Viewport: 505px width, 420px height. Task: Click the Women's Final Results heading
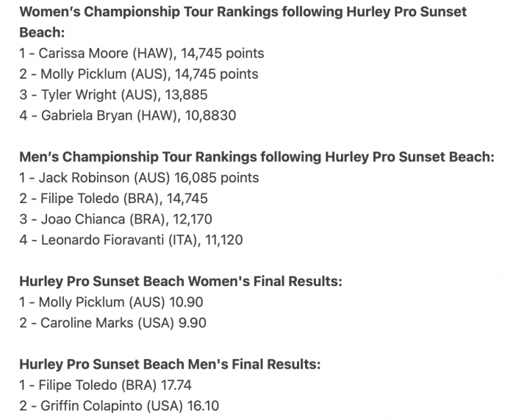181,282
